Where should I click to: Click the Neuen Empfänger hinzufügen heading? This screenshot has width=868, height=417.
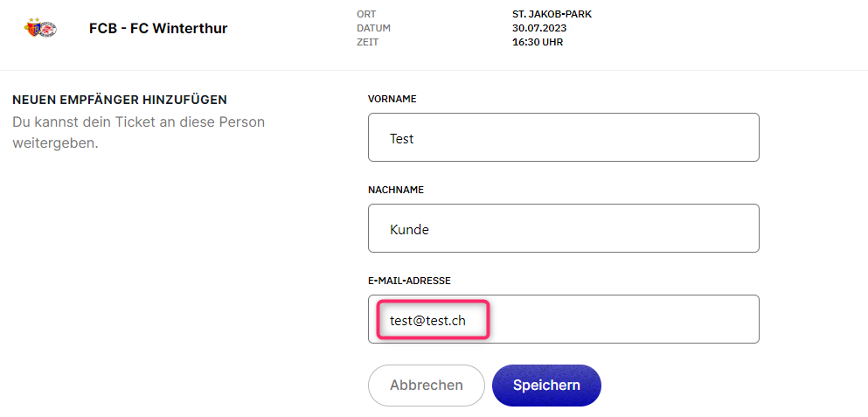coord(120,101)
